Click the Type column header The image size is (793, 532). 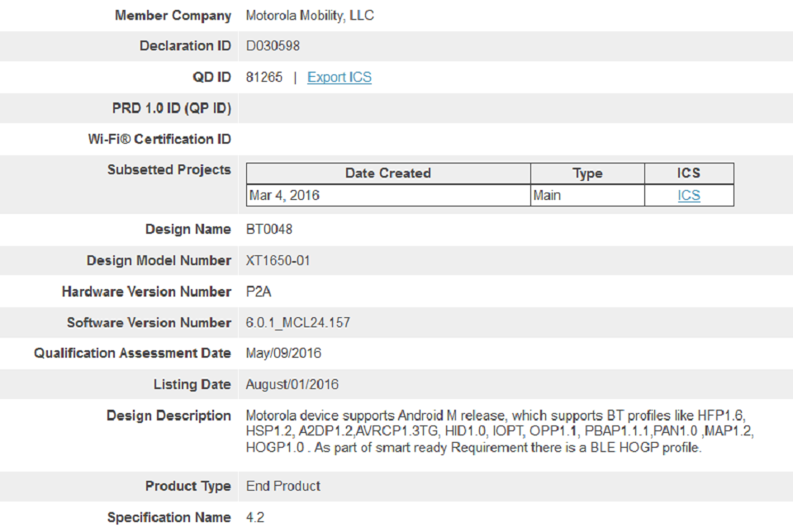[x=587, y=173]
